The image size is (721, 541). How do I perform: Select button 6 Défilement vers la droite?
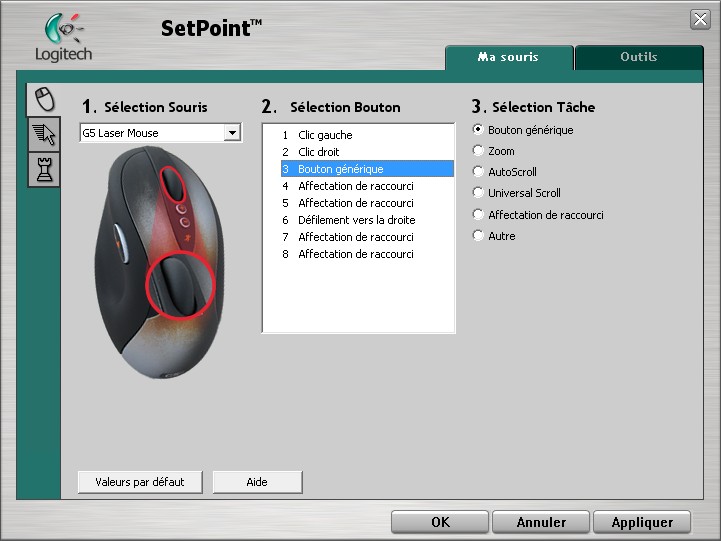coord(367,220)
